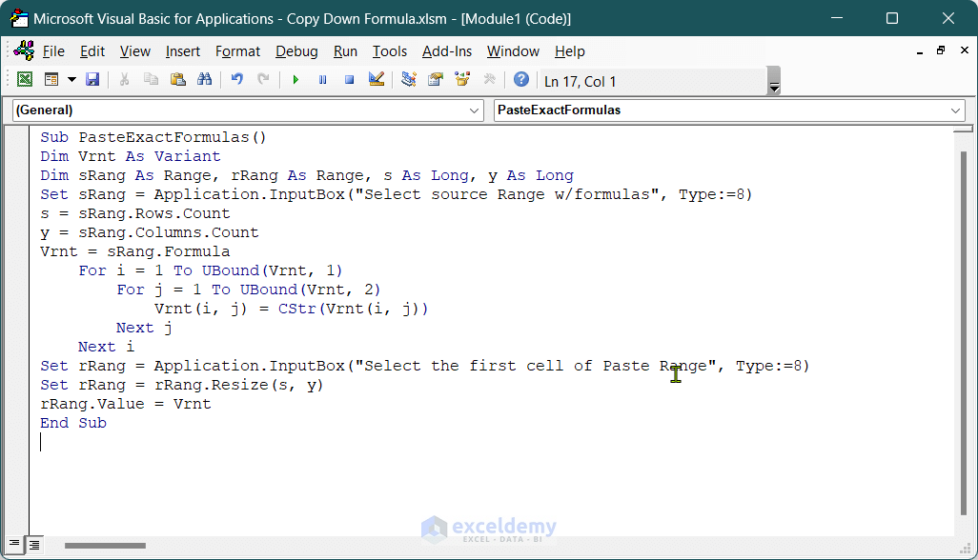Open the Properties Window icon

click(x=436, y=80)
